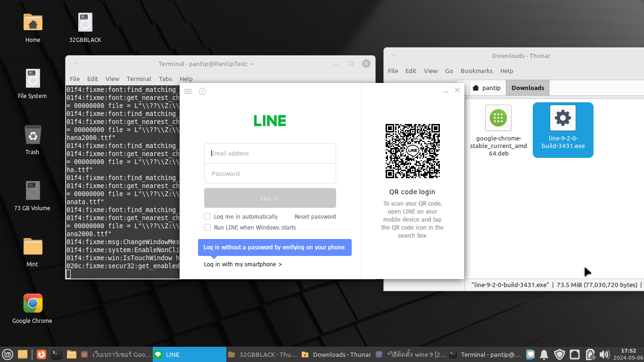Launch the terminal from the panel launcher
Screen dimensions: 644x362
point(57,354)
